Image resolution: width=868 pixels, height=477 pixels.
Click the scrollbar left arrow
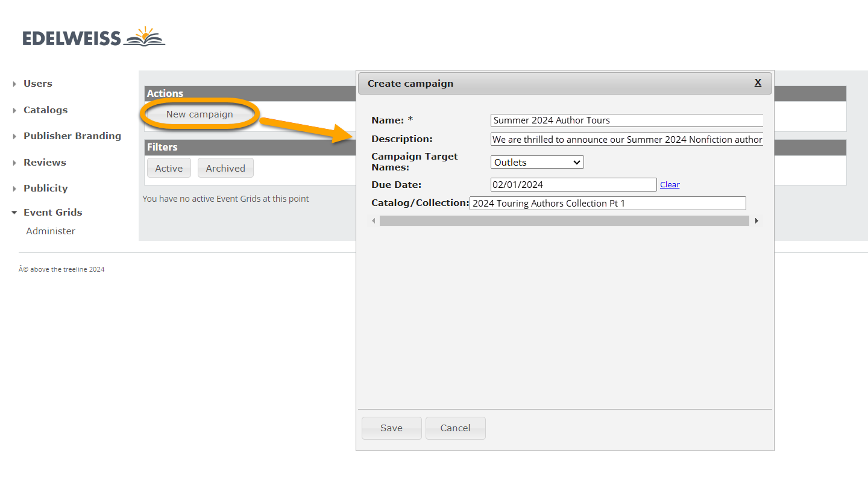(x=374, y=221)
